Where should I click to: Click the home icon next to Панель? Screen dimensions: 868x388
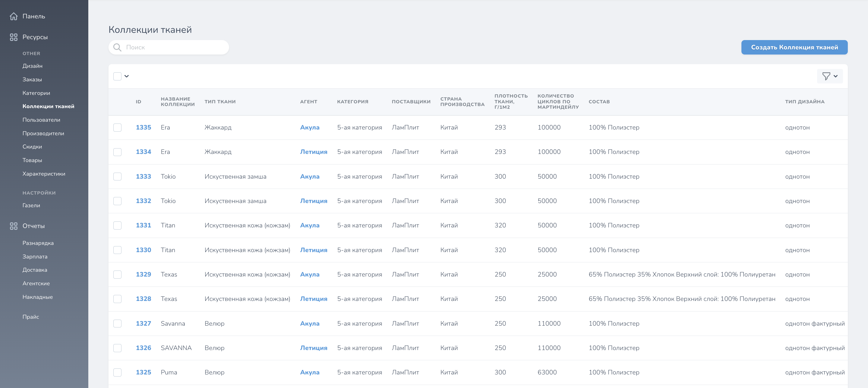(14, 16)
